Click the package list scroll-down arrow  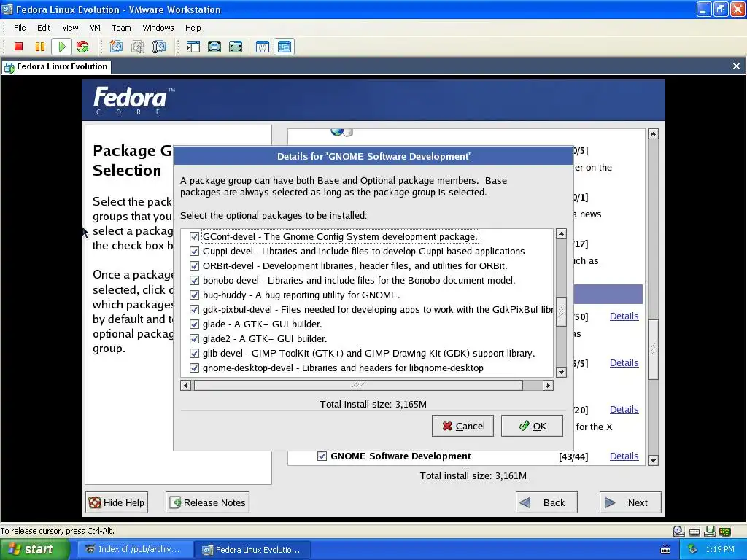561,373
